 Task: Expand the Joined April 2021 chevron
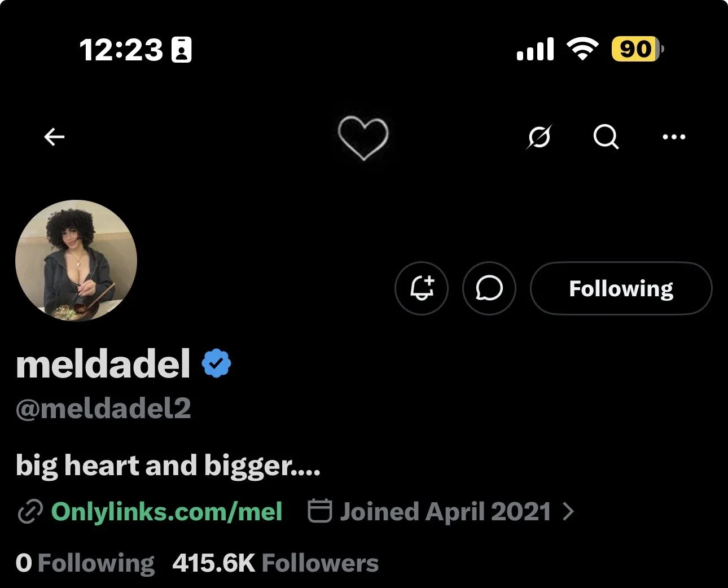568,512
